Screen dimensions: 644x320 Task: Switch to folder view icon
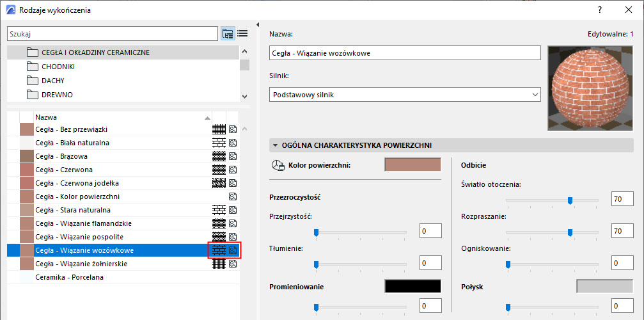(x=228, y=34)
